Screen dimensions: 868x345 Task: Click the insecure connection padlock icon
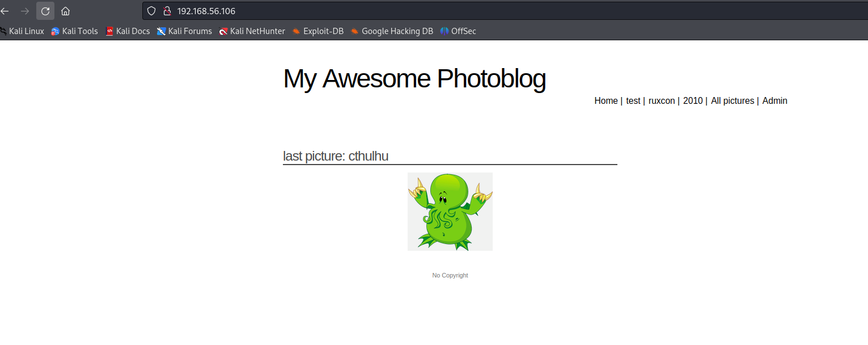[x=167, y=11]
